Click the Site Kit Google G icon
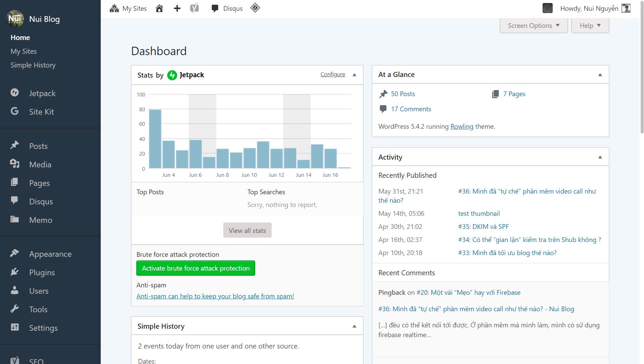Image resolution: width=644 pixels, height=364 pixels. coord(14,111)
